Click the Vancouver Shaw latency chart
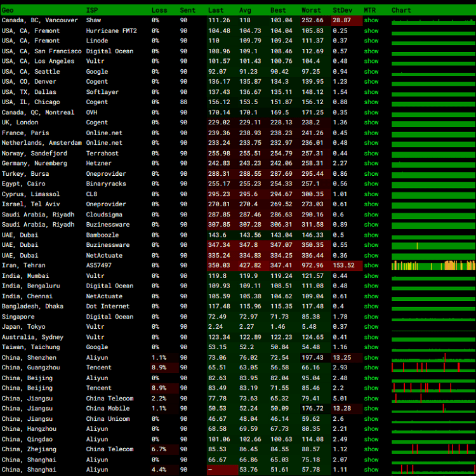Image resolution: width=476 pixels, height=476 pixels. (x=433, y=21)
